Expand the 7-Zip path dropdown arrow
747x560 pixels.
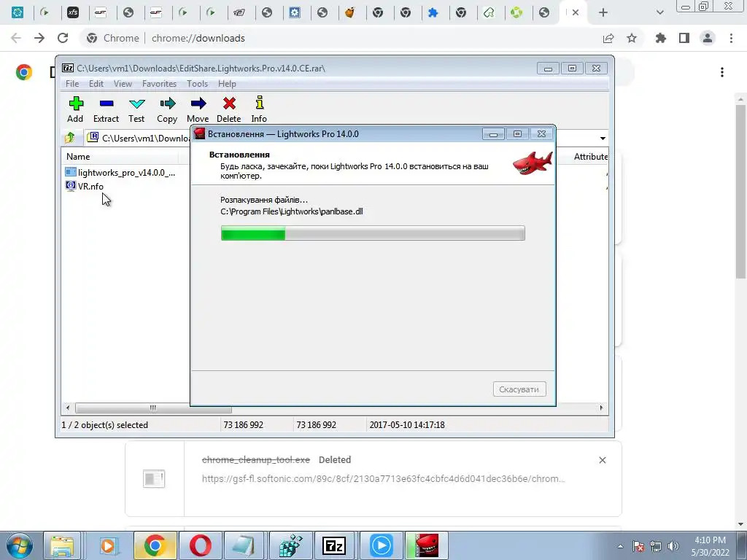(x=603, y=138)
